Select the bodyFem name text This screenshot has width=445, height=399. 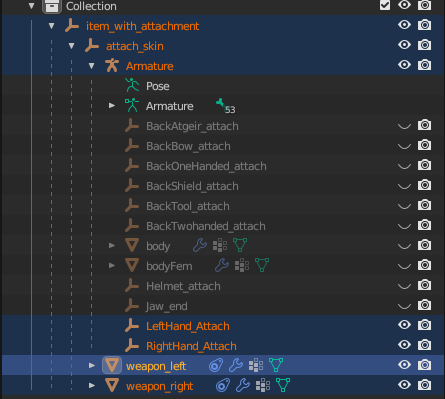coord(169,266)
